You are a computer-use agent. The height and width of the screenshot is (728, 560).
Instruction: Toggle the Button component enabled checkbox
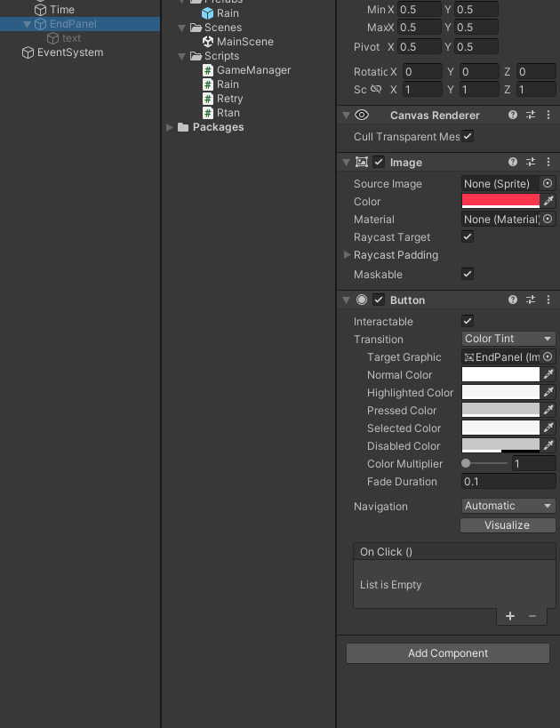(x=379, y=300)
